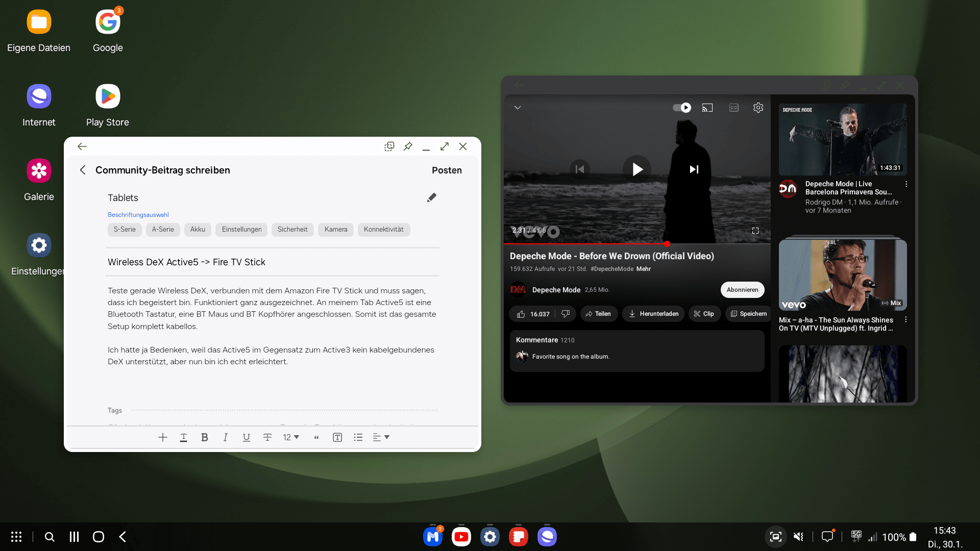Apply underline formatting

pos(247,437)
